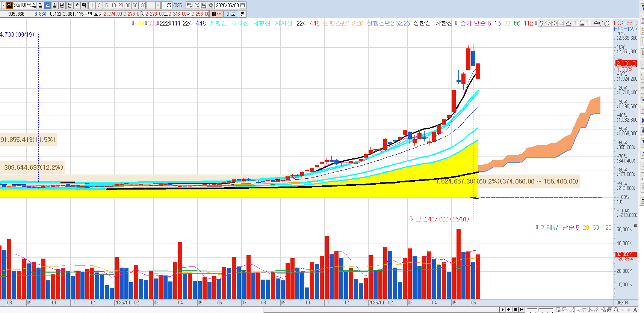The width and height of the screenshot is (644, 313).
Task: Click the replay speed slider handle
Action: (538, 309)
